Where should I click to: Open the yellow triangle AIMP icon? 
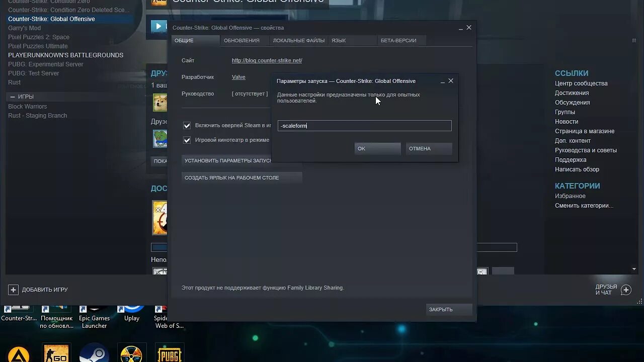click(x=19, y=353)
